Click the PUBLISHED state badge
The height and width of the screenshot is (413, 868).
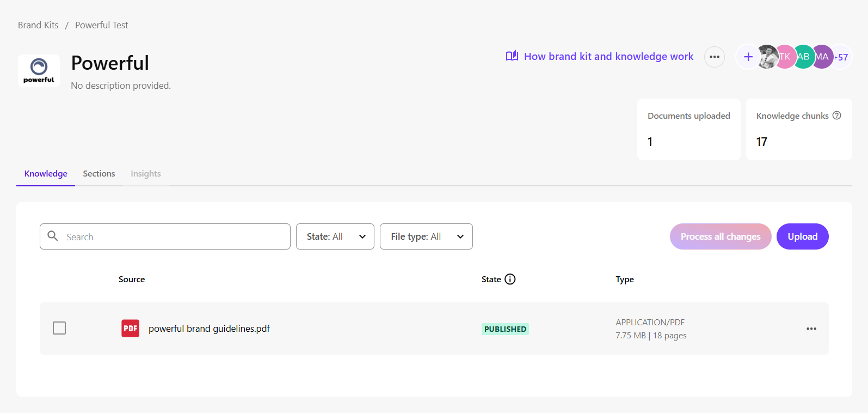(505, 329)
